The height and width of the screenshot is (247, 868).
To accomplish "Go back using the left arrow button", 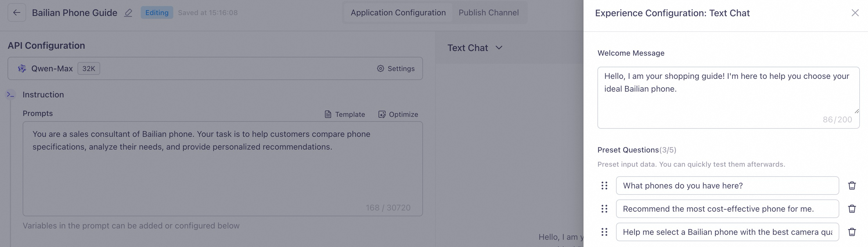I will (x=17, y=13).
